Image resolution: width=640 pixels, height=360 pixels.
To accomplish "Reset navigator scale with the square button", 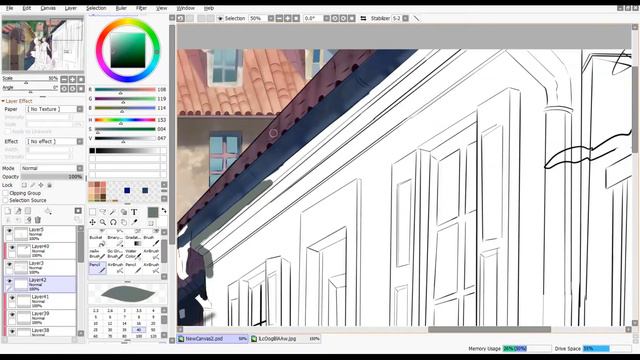I will (x=81, y=79).
